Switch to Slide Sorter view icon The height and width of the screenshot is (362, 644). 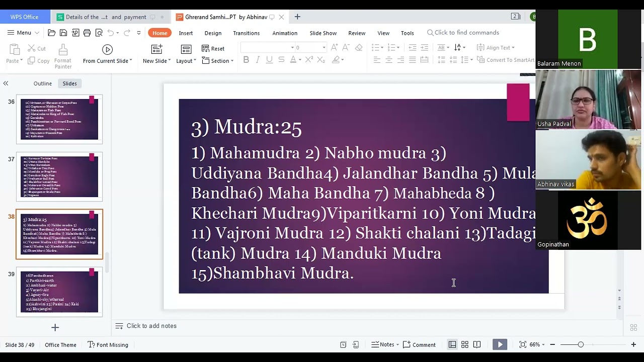(x=465, y=344)
